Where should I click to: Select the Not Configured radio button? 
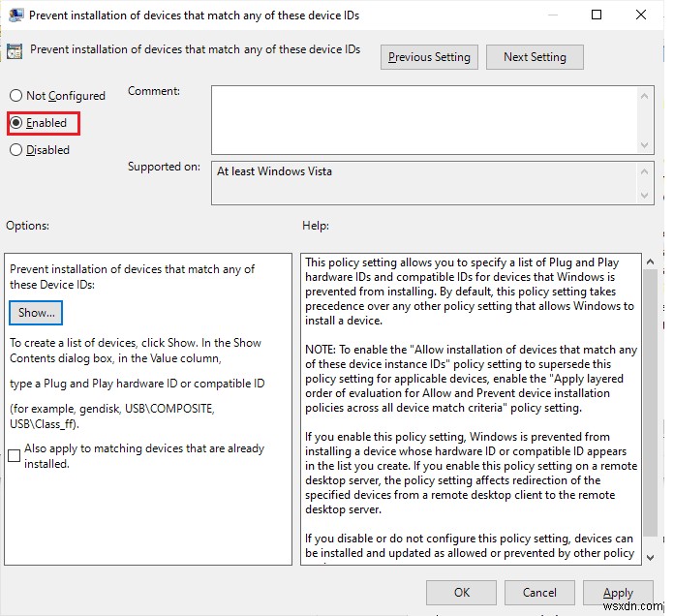(15, 96)
